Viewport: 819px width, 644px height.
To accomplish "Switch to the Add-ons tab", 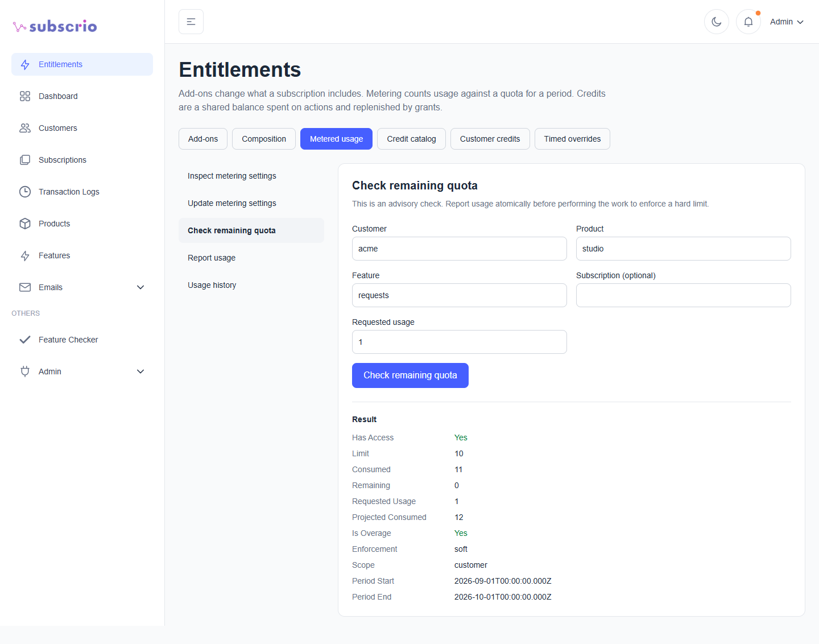I will click(x=203, y=139).
